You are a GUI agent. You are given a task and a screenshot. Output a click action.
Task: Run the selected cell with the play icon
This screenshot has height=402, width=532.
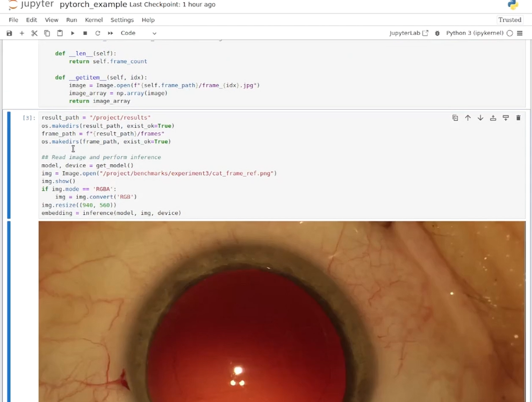(73, 33)
